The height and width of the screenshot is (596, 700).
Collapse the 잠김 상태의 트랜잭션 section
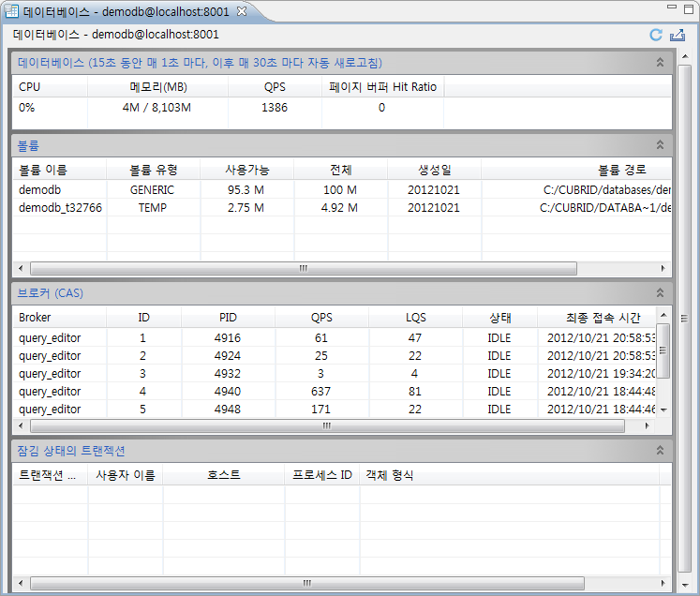click(x=660, y=451)
